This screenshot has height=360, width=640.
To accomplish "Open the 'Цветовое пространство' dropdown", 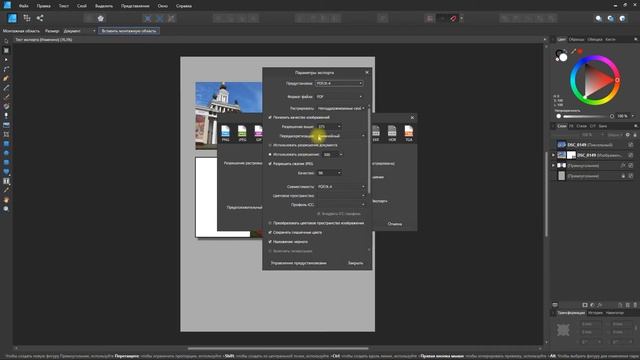I will pos(341,196).
